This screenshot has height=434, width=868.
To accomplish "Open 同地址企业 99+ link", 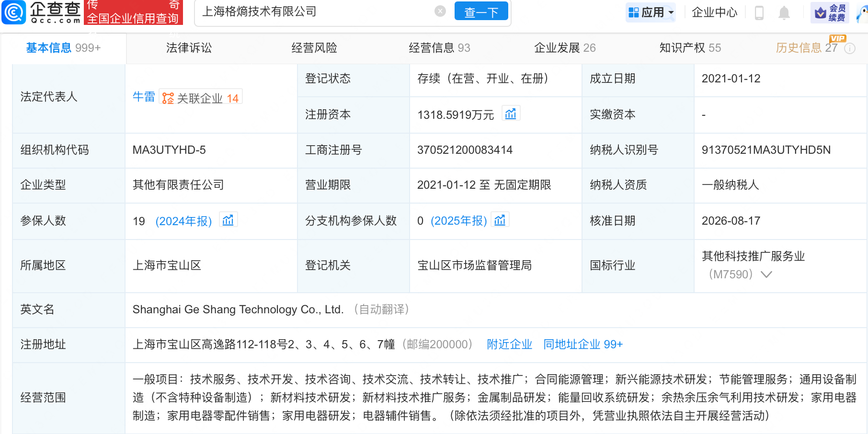I will coord(583,344).
